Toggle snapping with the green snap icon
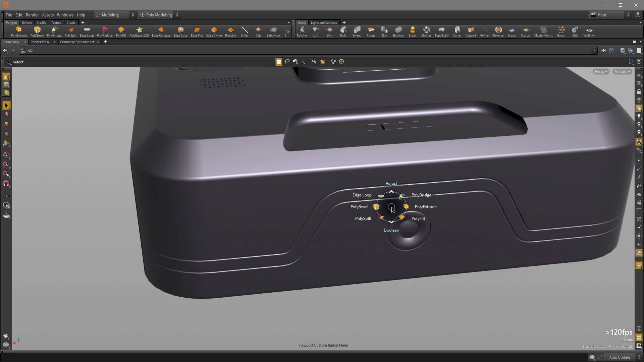This screenshot has height=362, width=644. [x=341, y=62]
